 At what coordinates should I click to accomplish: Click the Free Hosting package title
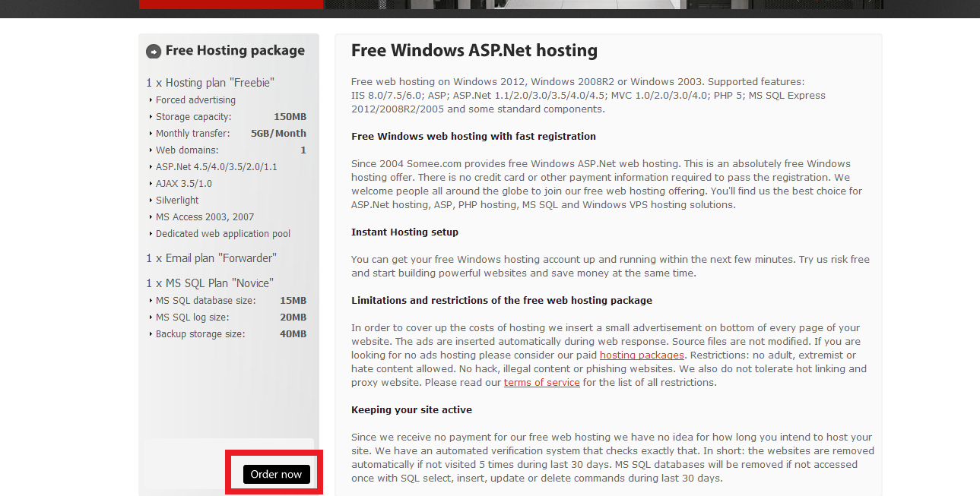click(x=235, y=51)
